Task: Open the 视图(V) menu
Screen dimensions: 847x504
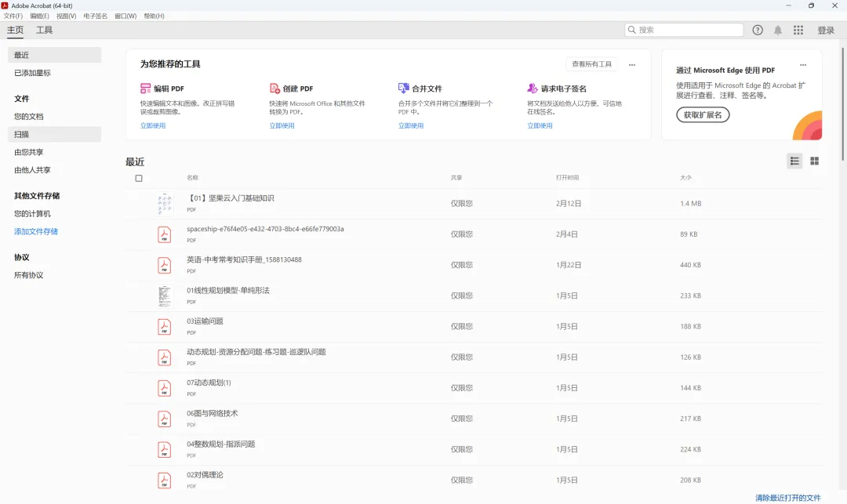Action: point(66,16)
